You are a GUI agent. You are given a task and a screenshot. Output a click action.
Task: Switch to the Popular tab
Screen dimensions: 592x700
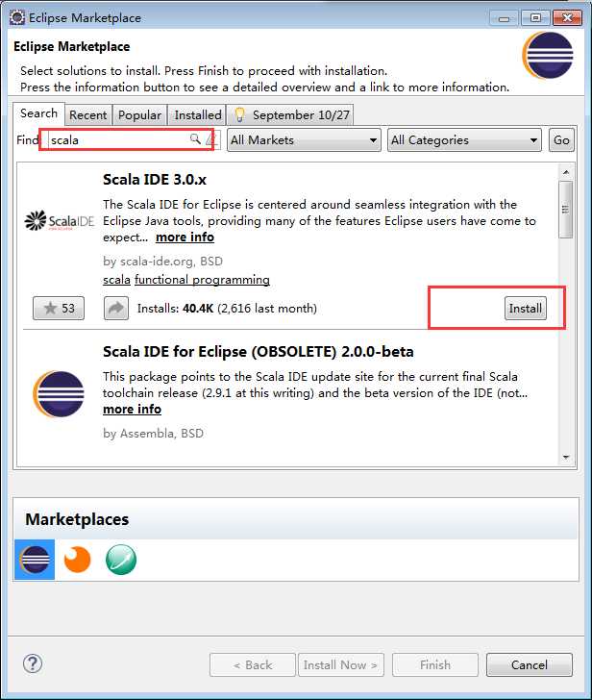click(139, 115)
